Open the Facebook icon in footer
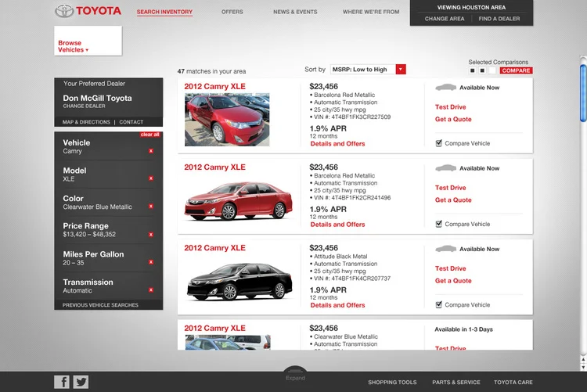587x392 pixels. click(x=62, y=382)
